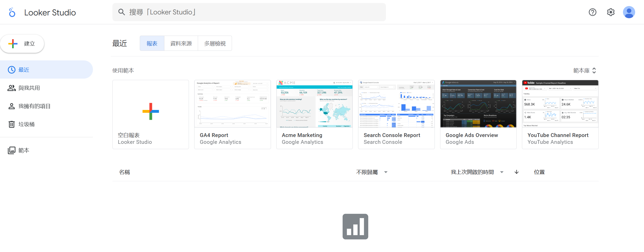Open the GA4 Report template thumbnail
The width and height of the screenshot is (644, 252).
click(x=232, y=104)
